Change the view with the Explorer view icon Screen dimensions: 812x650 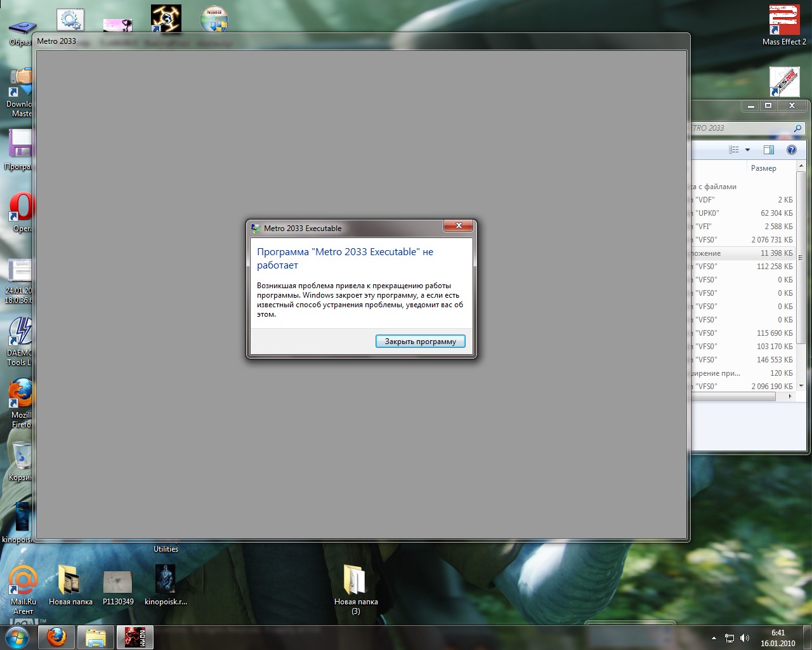click(734, 150)
